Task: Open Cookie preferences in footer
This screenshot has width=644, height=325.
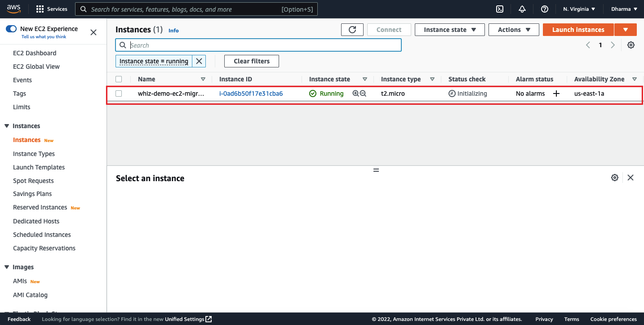Action: 613,319
